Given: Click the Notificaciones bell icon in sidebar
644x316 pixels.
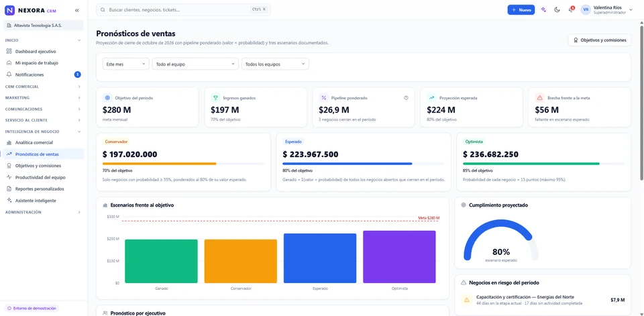Looking at the screenshot, I should pos(9,74).
